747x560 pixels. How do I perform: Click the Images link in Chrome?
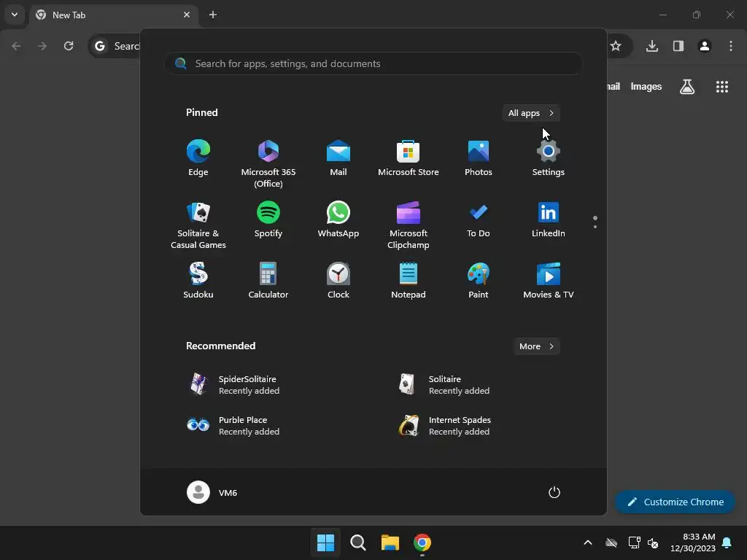coord(646,87)
